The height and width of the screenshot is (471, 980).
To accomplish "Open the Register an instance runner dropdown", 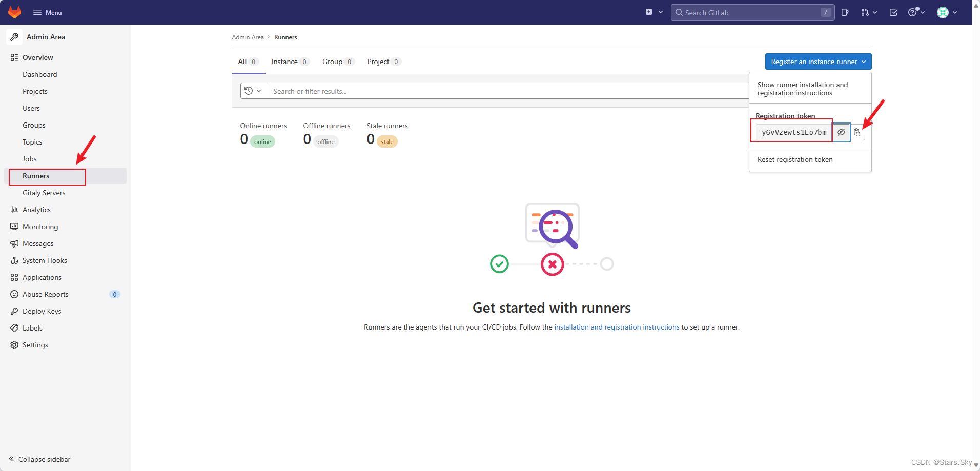I will tap(818, 61).
